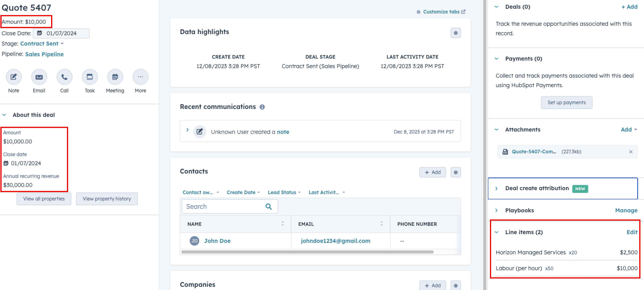This screenshot has height=290, width=644.
Task: Collapse the Payments (0) section
Action: (496, 59)
